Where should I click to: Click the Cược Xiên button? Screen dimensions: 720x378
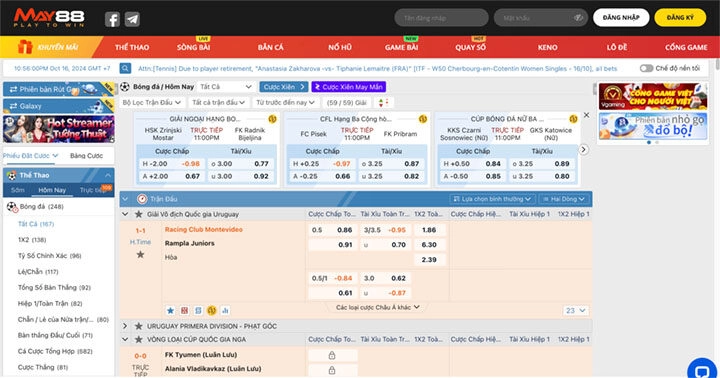284,87
